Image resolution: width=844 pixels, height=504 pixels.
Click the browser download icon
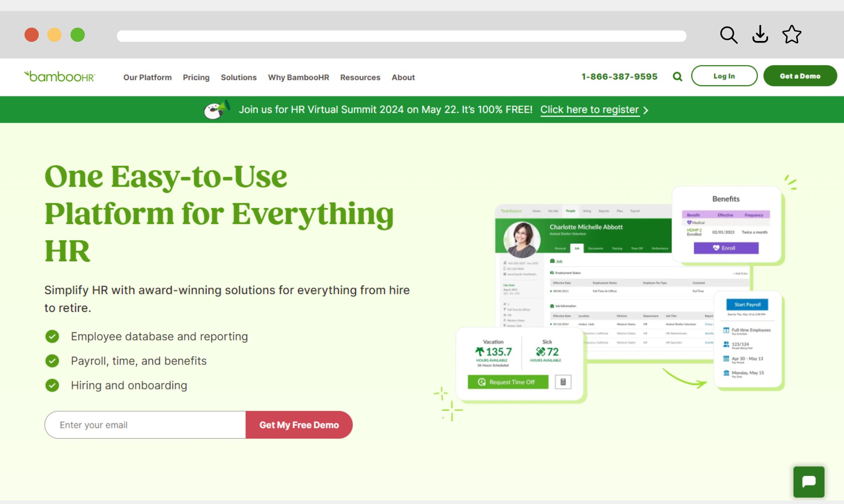click(x=760, y=35)
